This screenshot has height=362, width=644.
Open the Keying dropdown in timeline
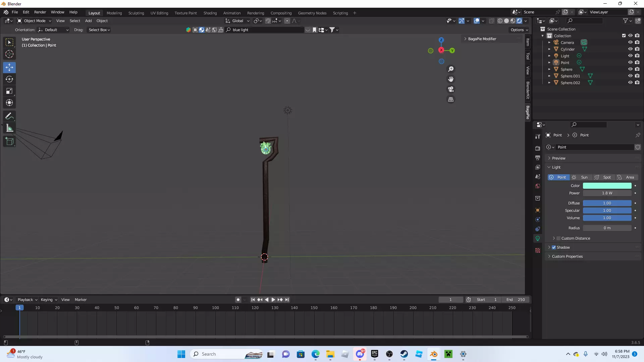(49, 300)
